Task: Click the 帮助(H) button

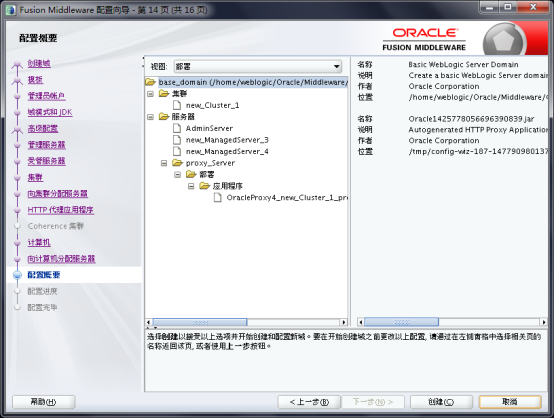Action: click(43, 402)
